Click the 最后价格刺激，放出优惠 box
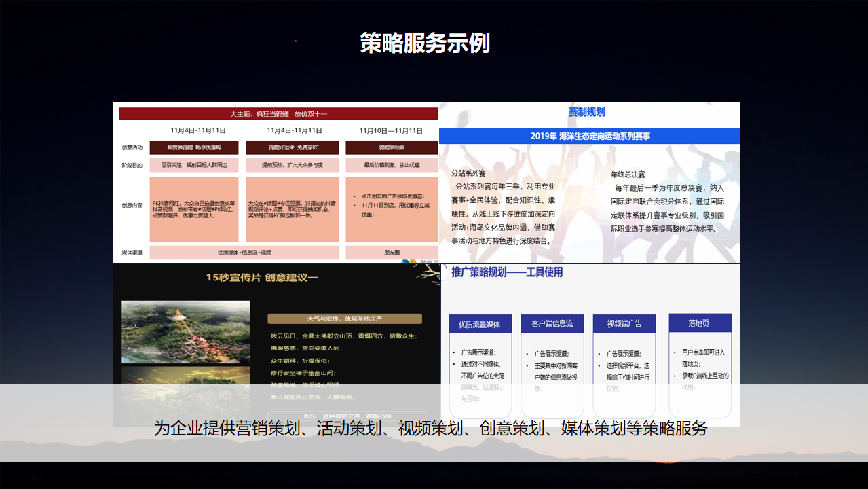This screenshot has width=868, height=489. pos(392,165)
